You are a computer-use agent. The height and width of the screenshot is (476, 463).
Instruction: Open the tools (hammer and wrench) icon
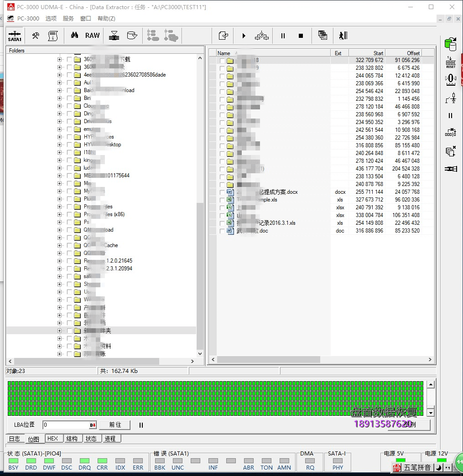pos(36,36)
